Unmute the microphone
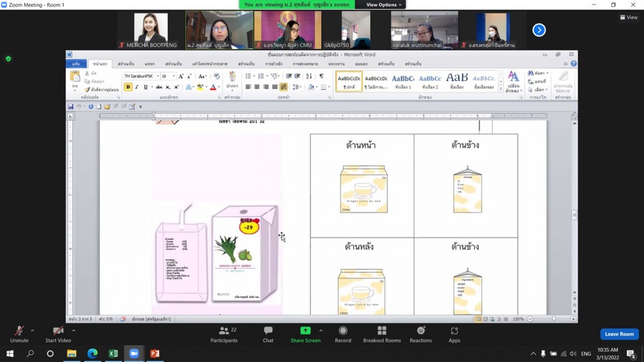Image resolution: width=644 pixels, height=362 pixels. coord(19,334)
